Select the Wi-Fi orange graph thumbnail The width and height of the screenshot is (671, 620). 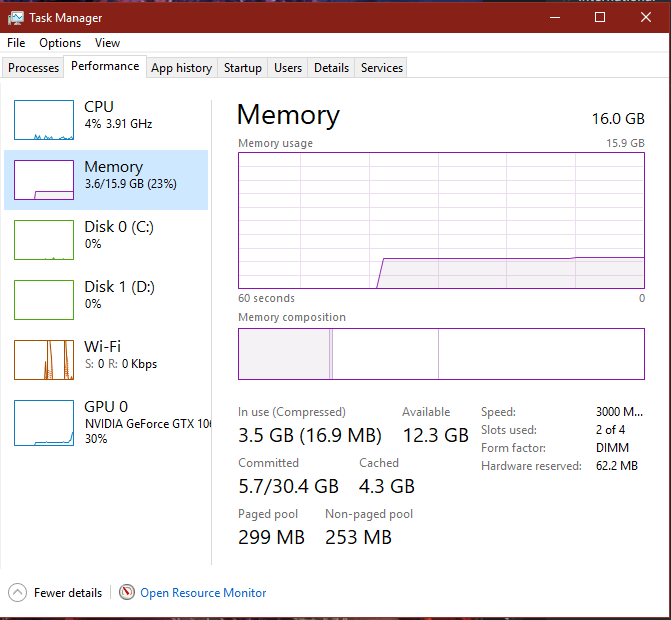[44, 360]
